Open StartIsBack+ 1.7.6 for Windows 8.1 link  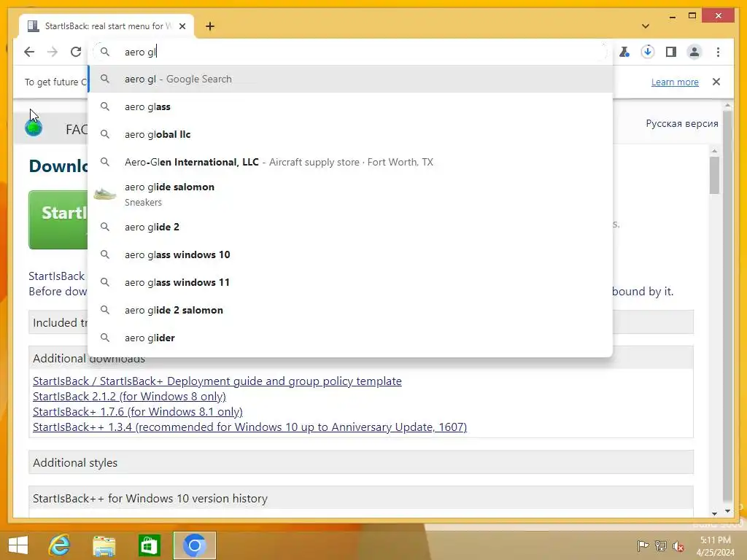click(x=138, y=411)
